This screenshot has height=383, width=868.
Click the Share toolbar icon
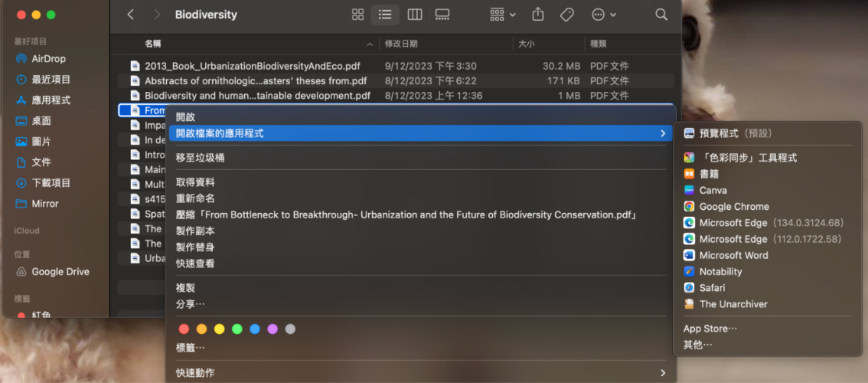tap(537, 15)
